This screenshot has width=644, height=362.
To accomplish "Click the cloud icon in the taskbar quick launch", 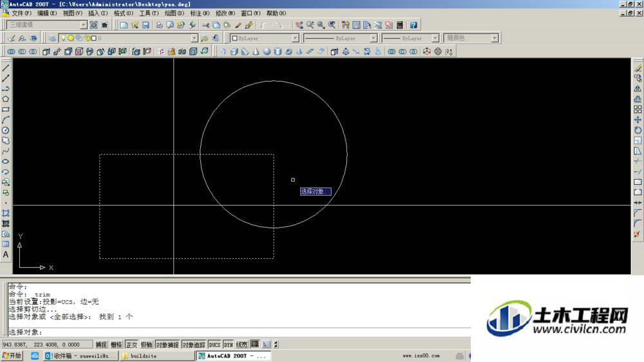I will (35, 356).
